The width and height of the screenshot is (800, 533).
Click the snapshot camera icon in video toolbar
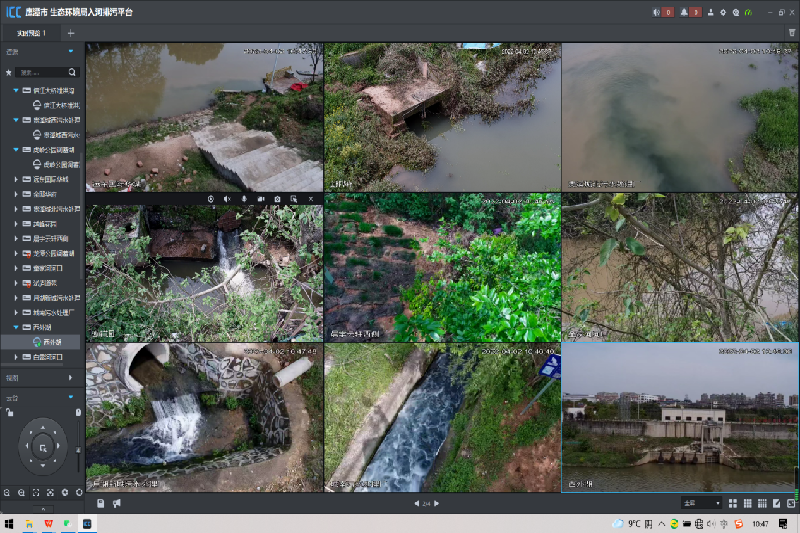coord(277,200)
